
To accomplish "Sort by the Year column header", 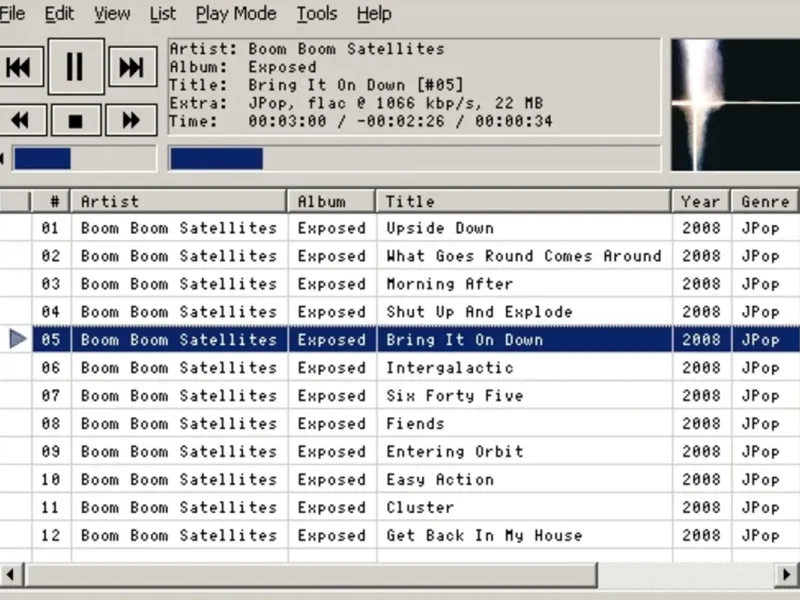I will click(702, 201).
